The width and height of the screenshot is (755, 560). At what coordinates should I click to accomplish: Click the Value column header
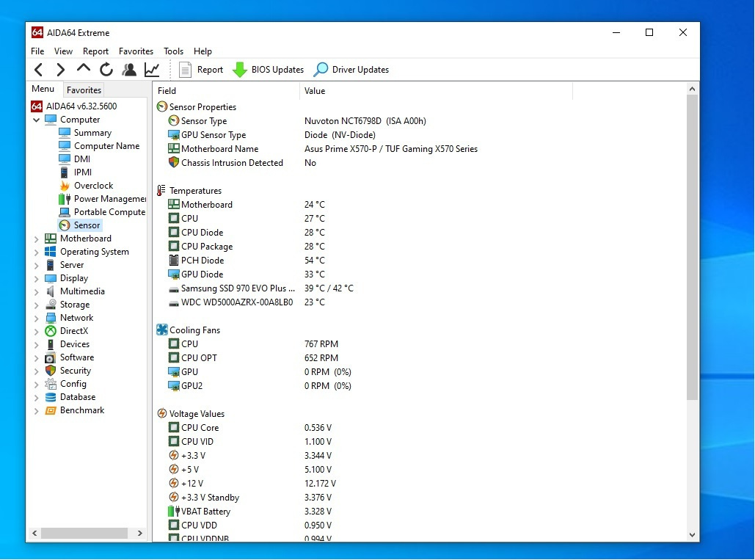click(x=436, y=90)
